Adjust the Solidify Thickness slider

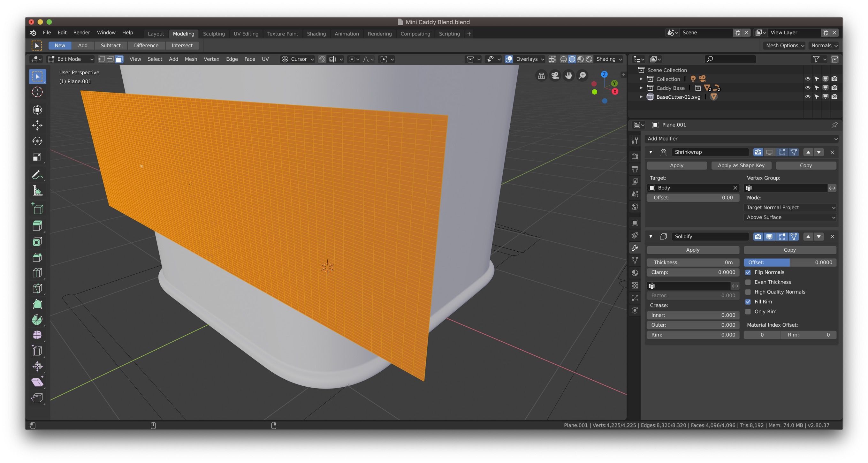coord(693,262)
